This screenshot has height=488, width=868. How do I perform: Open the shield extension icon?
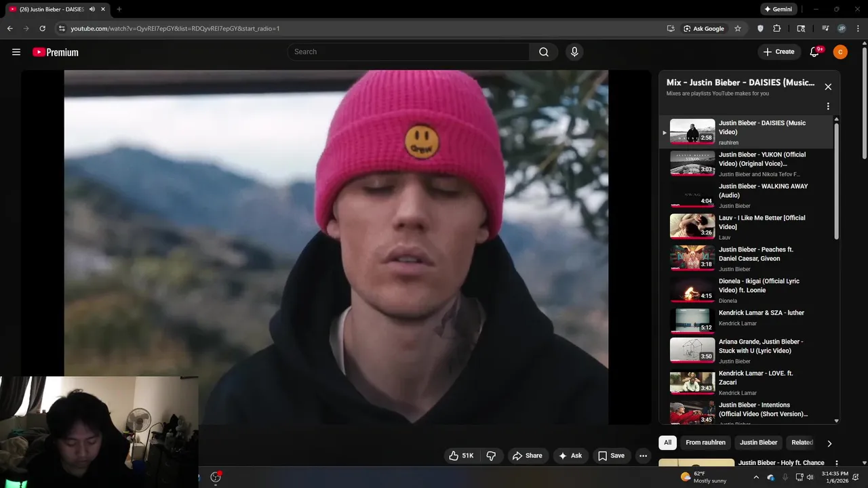[x=760, y=28]
